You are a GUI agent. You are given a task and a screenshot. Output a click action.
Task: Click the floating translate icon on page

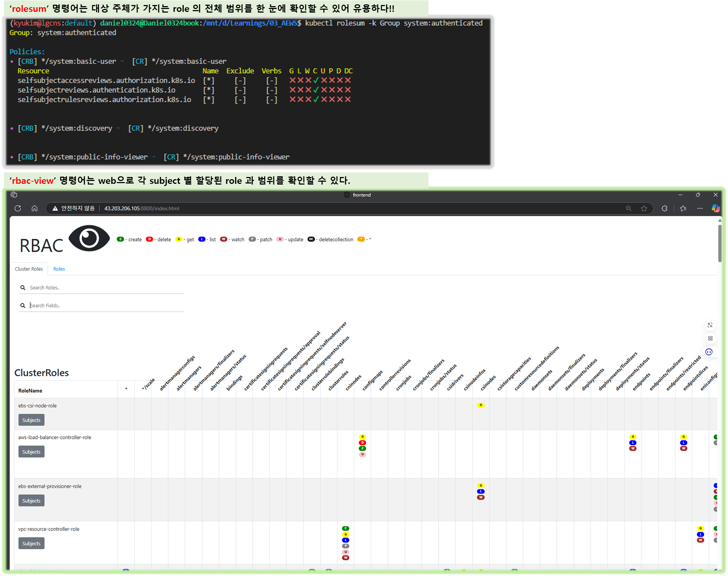[x=710, y=325]
